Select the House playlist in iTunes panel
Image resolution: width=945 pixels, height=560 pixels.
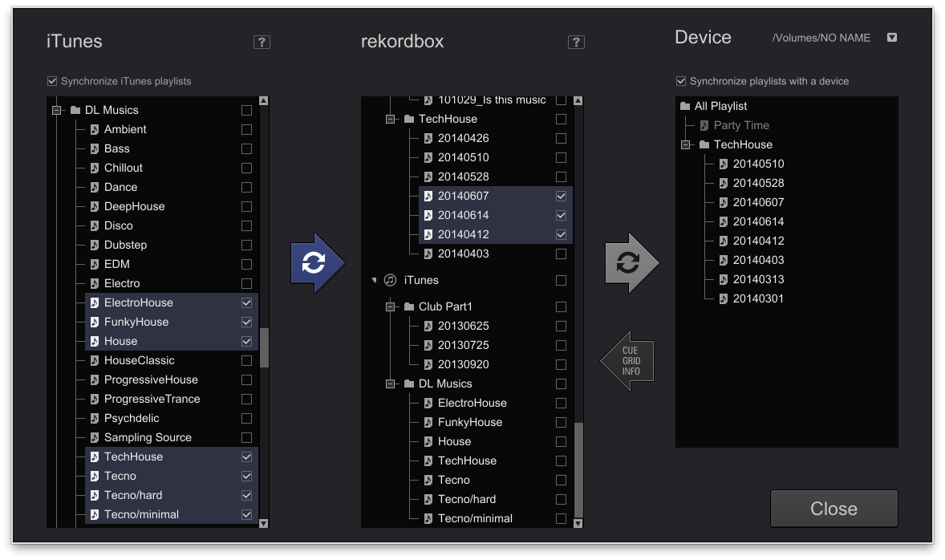tap(172, 341)
